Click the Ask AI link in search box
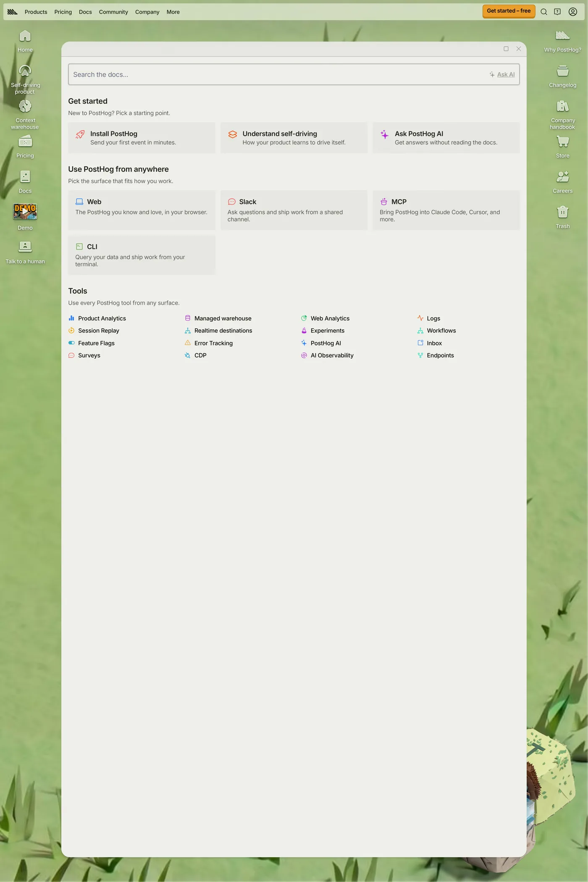The image size is (588, 882). 502,74
